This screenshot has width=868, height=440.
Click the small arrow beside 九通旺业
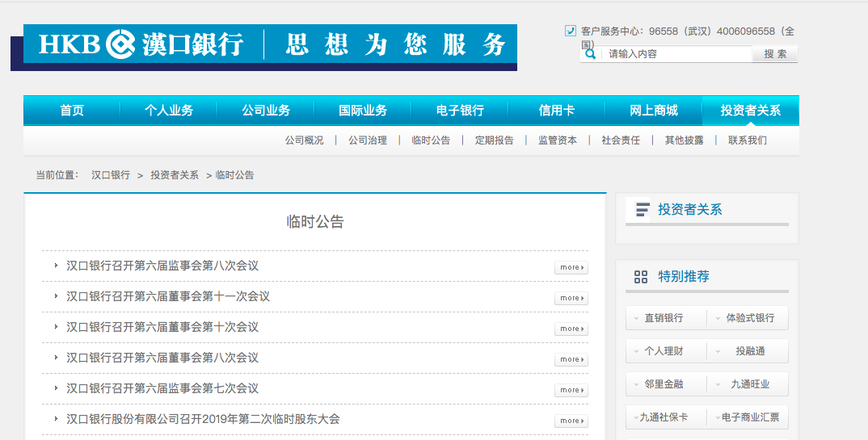coord(718,385)
